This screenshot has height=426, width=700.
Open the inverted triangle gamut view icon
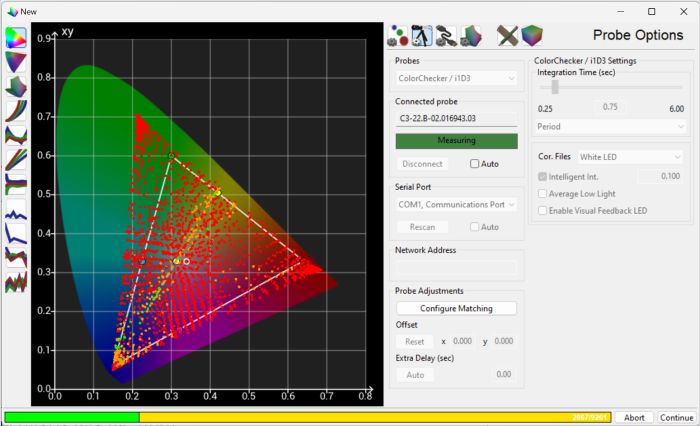(16, 62)
